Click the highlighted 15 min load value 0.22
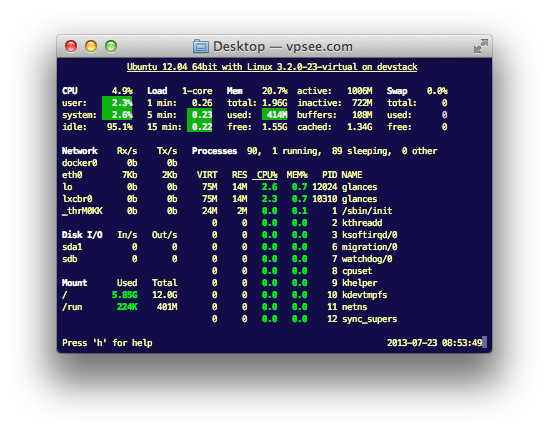 (200, 126)
